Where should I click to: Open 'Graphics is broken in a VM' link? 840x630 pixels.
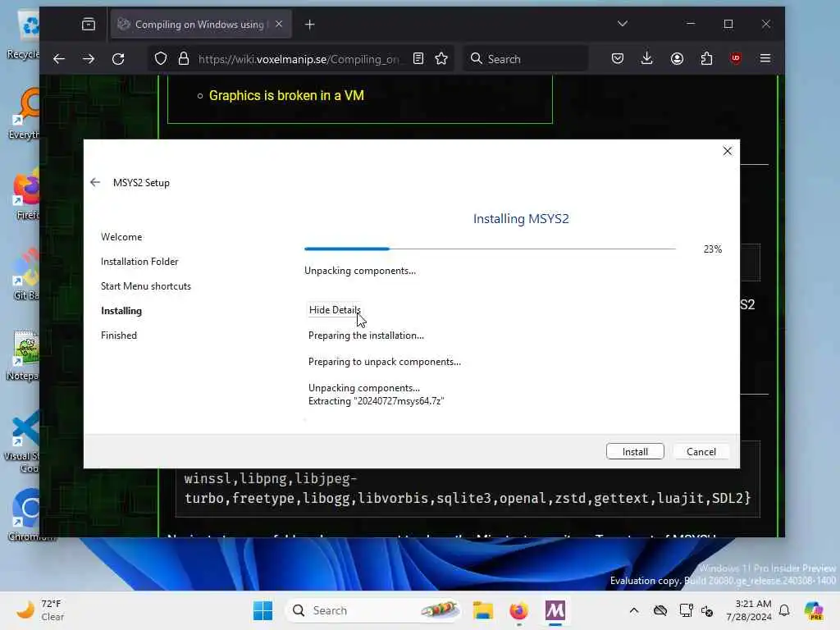coord(286,95)
